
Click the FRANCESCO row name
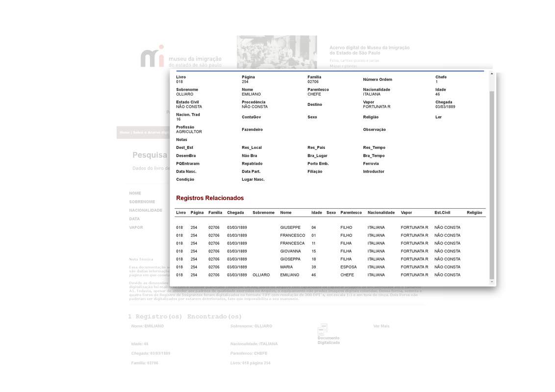tap(292, 235)
